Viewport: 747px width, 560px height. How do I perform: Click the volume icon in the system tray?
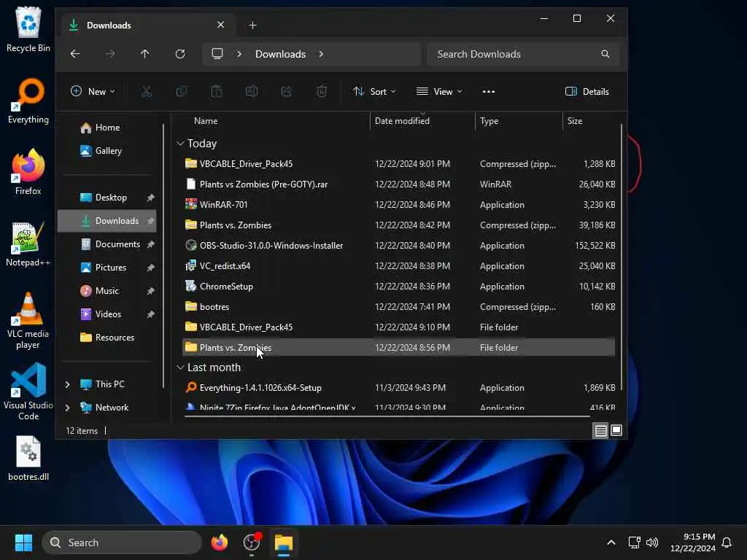[x=652, y=542]
